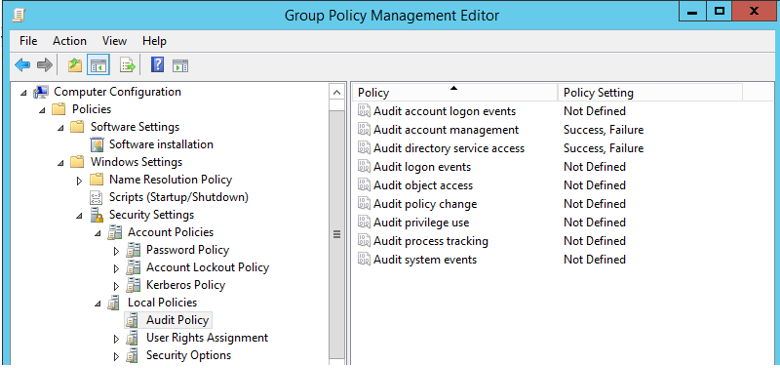Screen dimensions: 780x368
Task: Click the Account Lockout Policy icon
Action: (133, 268)
